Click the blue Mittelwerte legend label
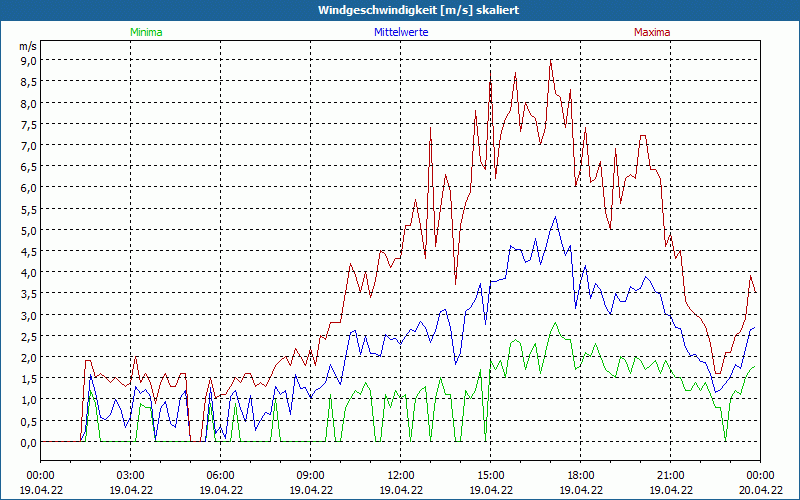 401,32
